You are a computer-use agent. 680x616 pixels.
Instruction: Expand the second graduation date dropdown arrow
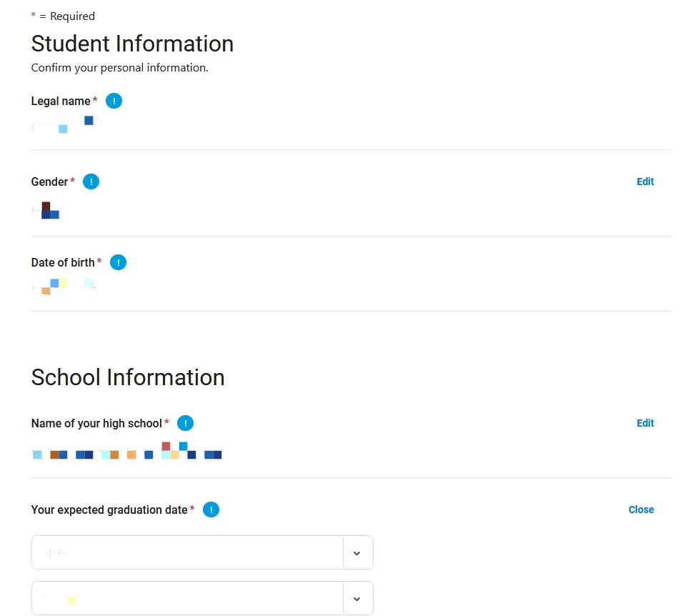coord(357,599)
